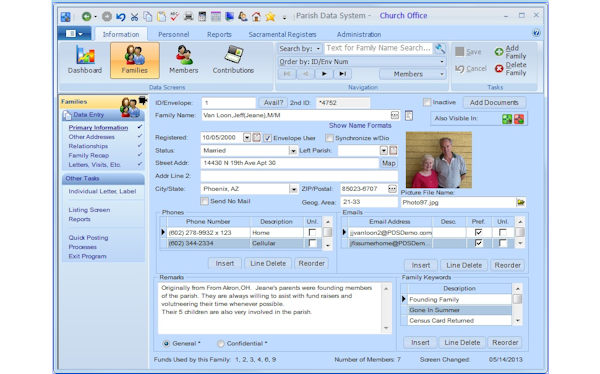Click the gray Forward arrow in toolbar
The height and width of the screenshot is (374, 600).
[x=107, y=16]
